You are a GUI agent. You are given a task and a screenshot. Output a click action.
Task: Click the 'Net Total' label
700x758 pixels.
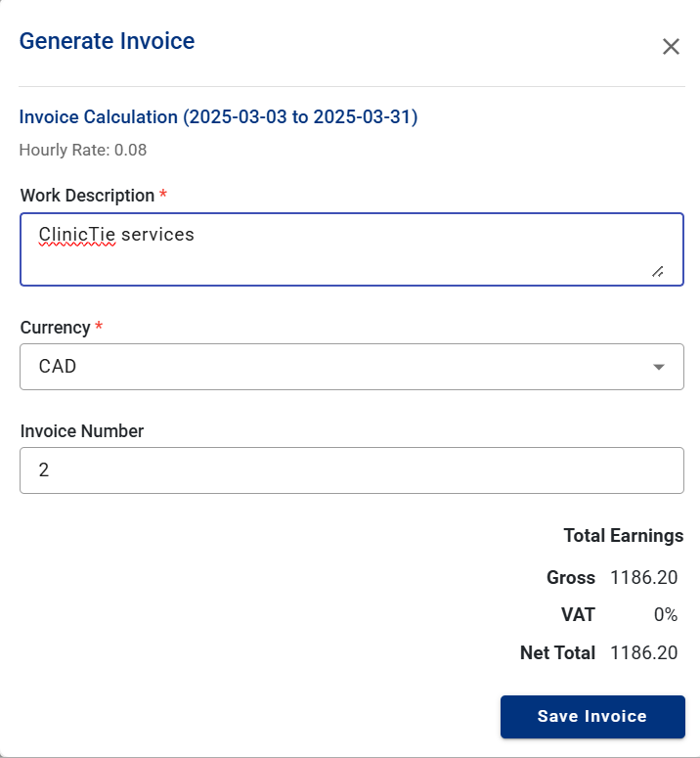point(557,653)
